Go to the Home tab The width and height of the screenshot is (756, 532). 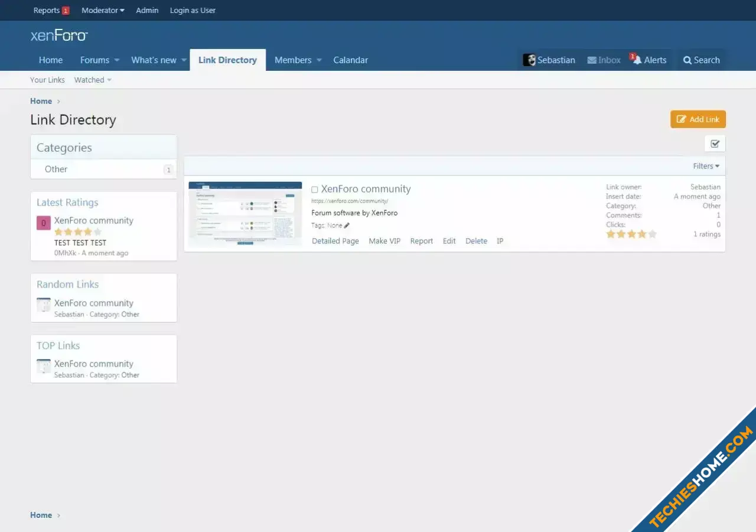[x=51, y=60]
